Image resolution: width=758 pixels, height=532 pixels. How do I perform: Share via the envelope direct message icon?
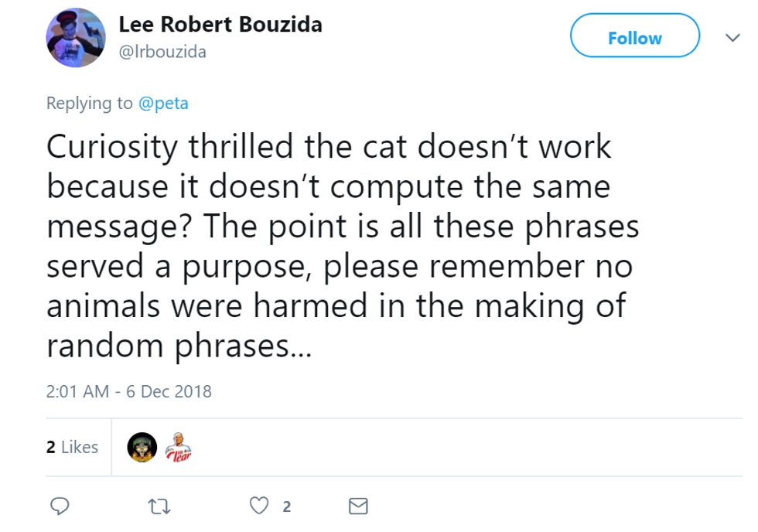click(x=358, y=506)
